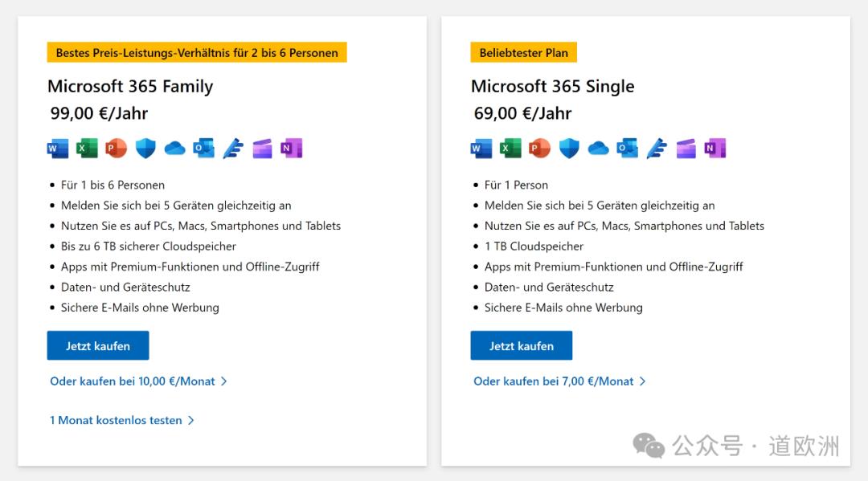Click the Editor pen icon in Single plan
Image resolution: width=868 pixels, height=481 pixels.
(x=657, y=149)
